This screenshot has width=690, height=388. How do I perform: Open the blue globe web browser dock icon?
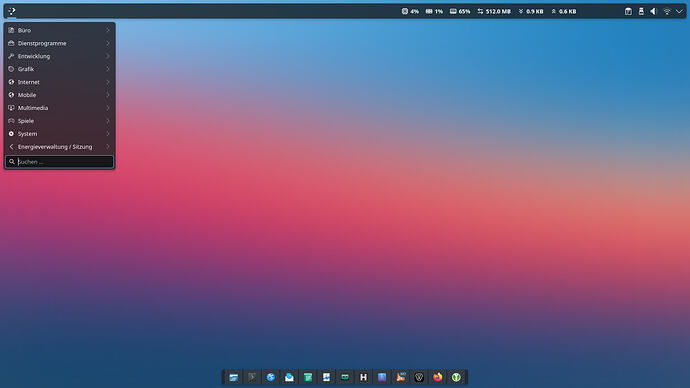click(271, 377)
